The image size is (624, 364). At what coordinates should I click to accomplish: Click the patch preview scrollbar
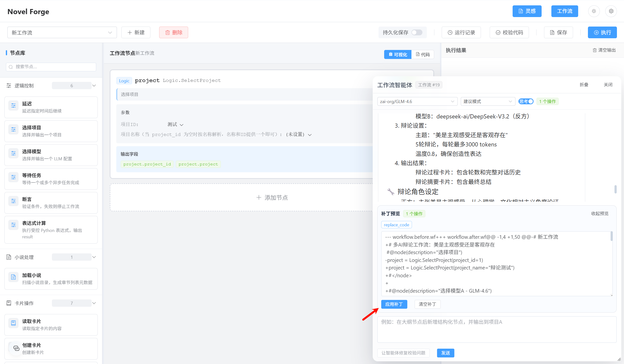pyautogui.click(x=611, y=236)
